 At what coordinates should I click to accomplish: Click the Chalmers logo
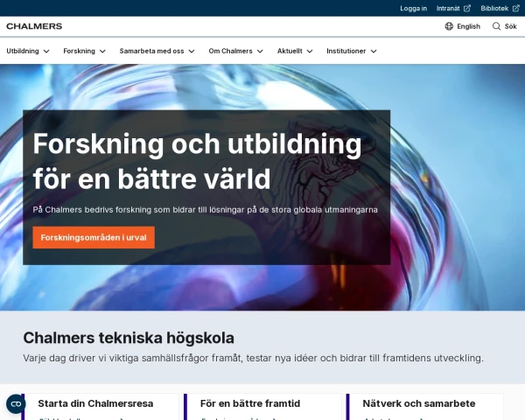(x=34, y=26)
